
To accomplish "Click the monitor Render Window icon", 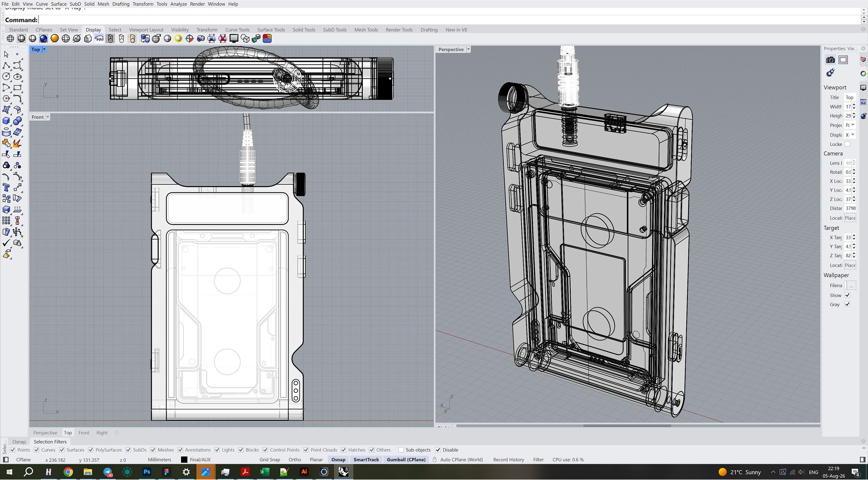I will [x=234, y=39].
